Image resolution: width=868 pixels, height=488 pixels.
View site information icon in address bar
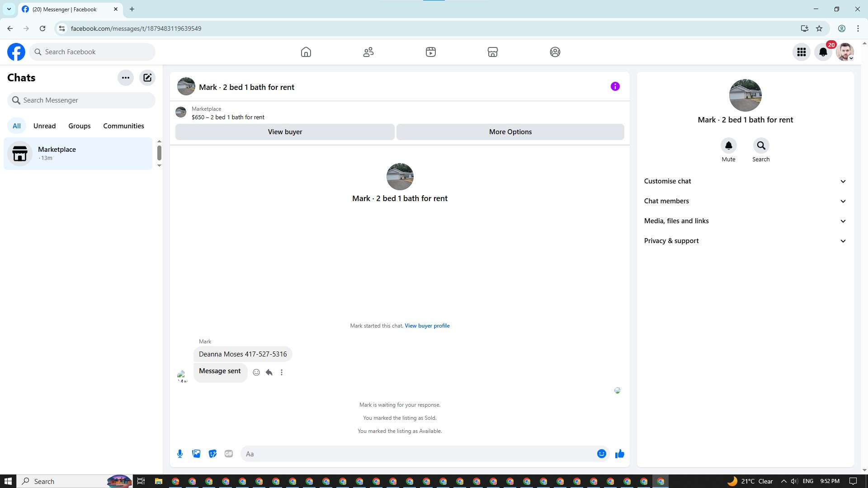pos(62,28)
